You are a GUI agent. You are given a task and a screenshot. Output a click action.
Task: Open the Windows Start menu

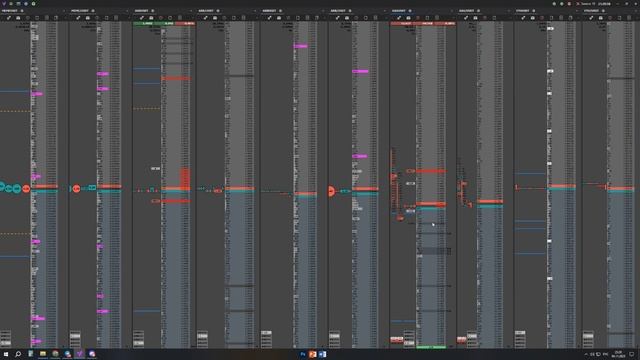tap(6, 354)
